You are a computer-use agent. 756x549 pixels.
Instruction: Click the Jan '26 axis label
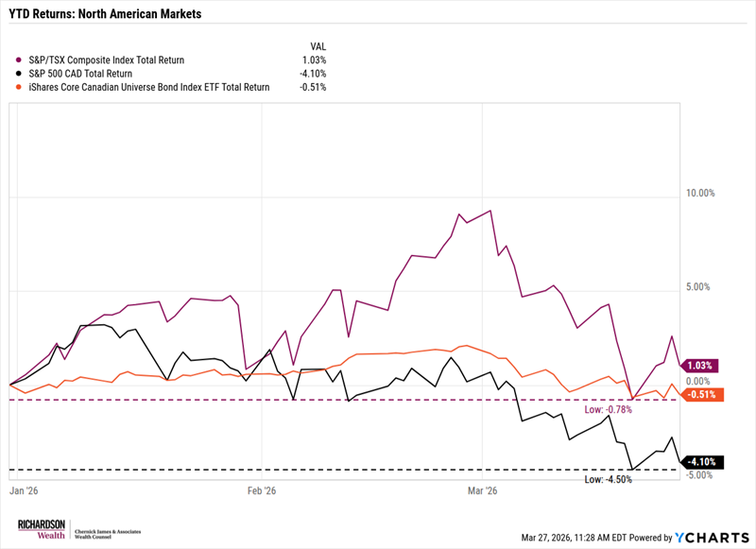tap(24, 490)
